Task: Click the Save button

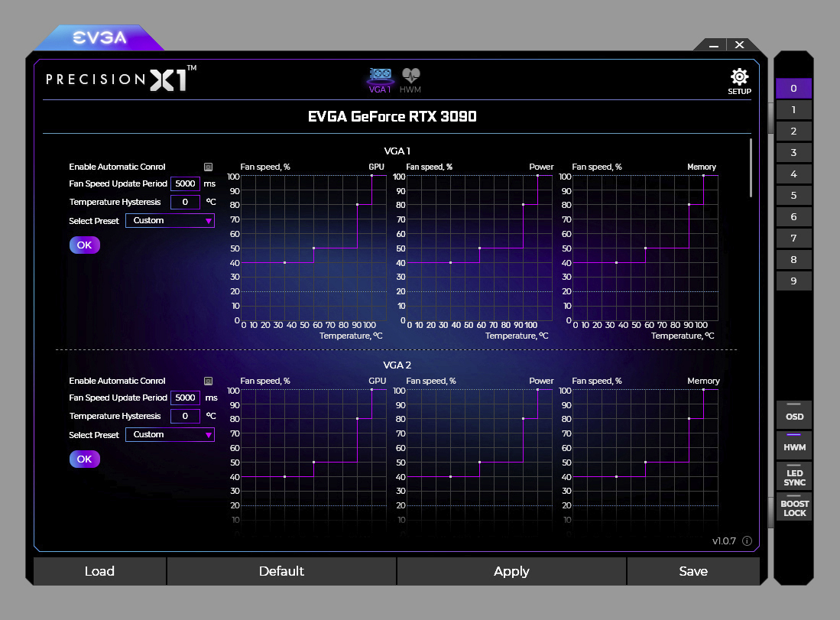Action: point(693,571)
